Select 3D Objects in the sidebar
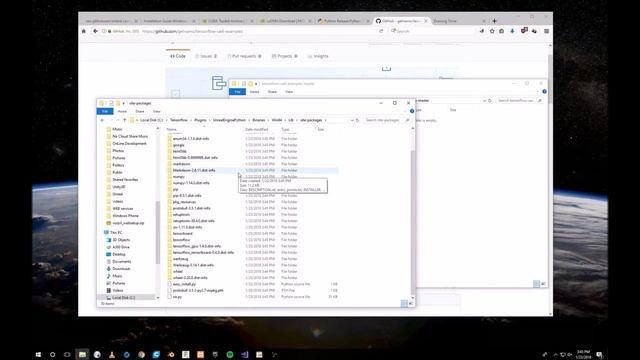Viewport: 640px width, 360px height. point(121,240)
